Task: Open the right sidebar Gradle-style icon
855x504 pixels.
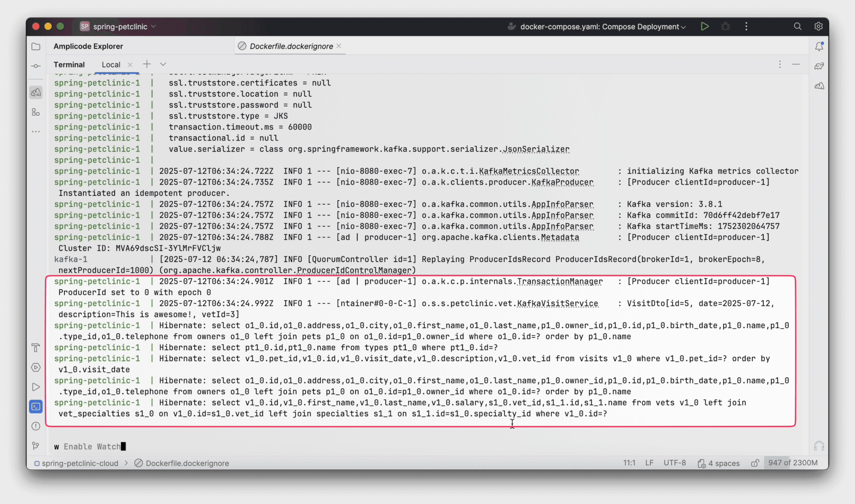Action: point(819,66)
